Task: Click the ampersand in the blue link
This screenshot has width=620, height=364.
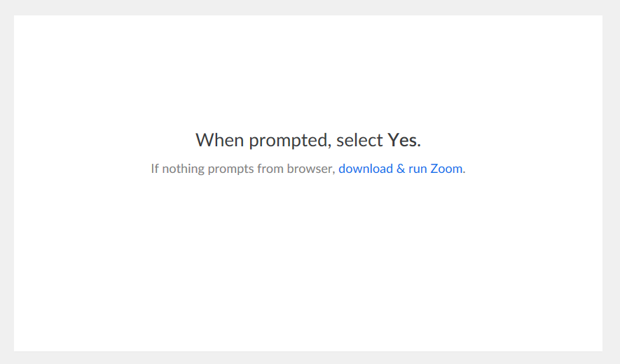Action: tap(401, 169)
